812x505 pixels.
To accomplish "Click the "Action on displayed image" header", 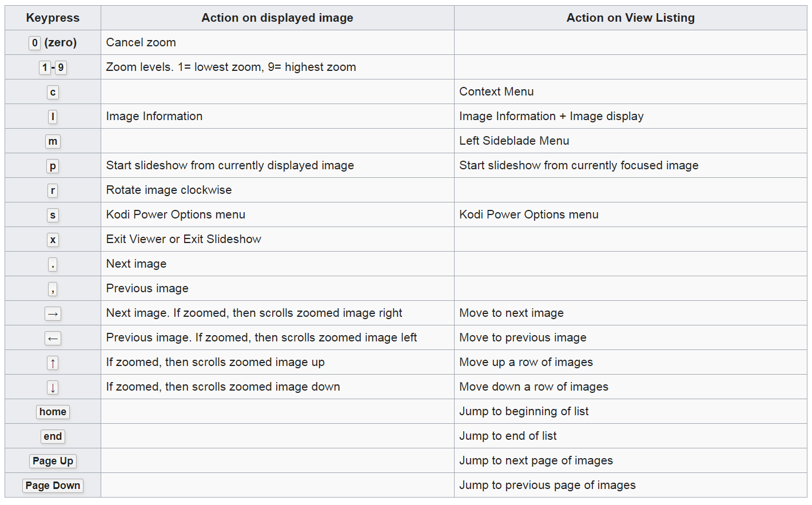I will tap(277, 18).
